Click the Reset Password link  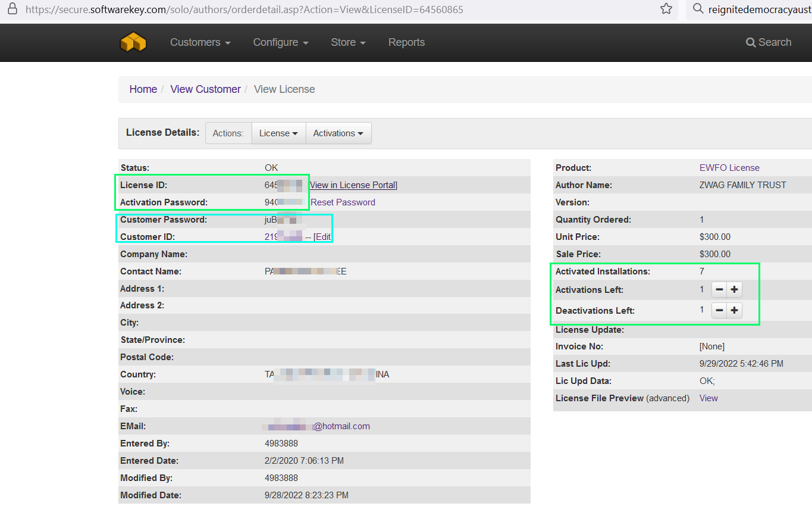[x=343, y=202]
